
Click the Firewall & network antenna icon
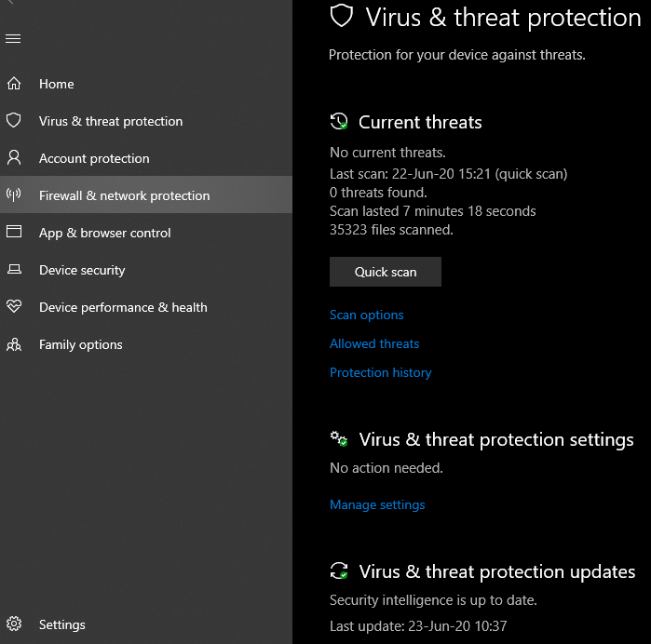click(x=14, y=195)
